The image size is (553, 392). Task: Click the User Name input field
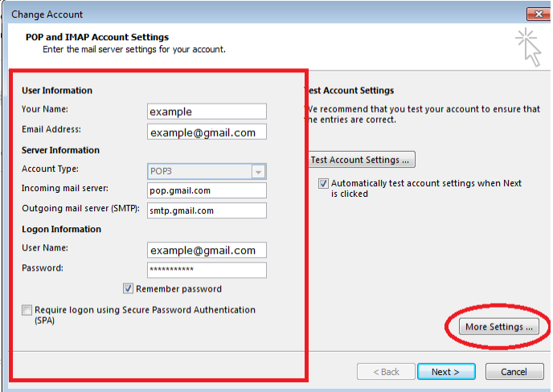pos(207,250)
